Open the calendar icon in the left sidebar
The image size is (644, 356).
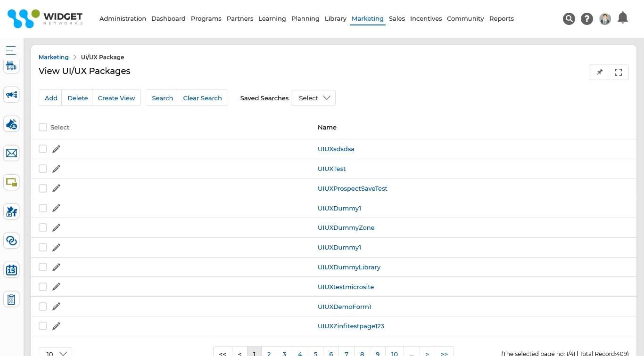pyautogui.click(x=11, y=270)
